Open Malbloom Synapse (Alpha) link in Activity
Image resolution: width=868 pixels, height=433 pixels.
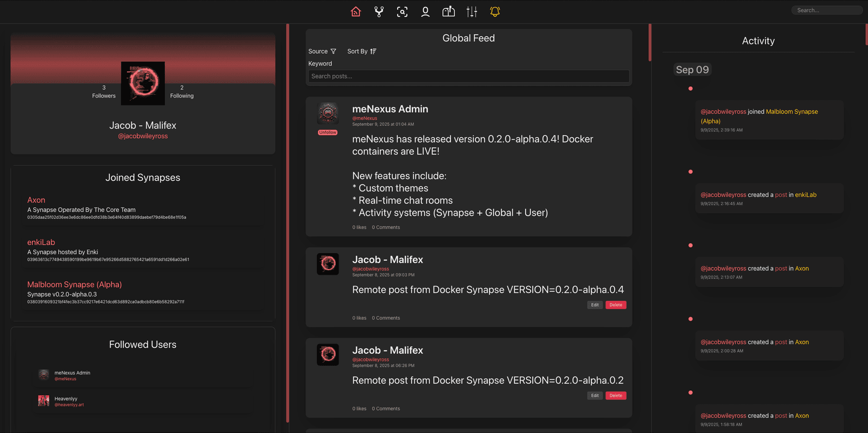[x=759, y=117]
